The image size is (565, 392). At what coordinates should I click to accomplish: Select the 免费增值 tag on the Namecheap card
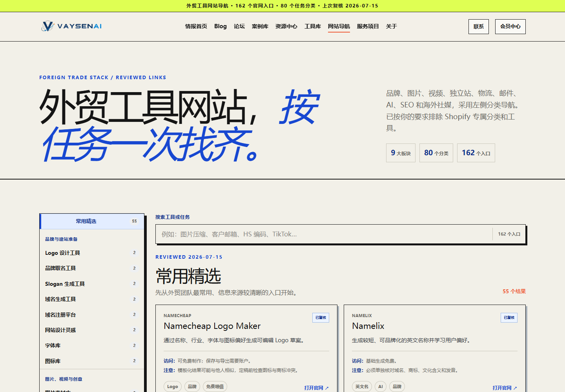pyautogui.click(x=215, y=387)
